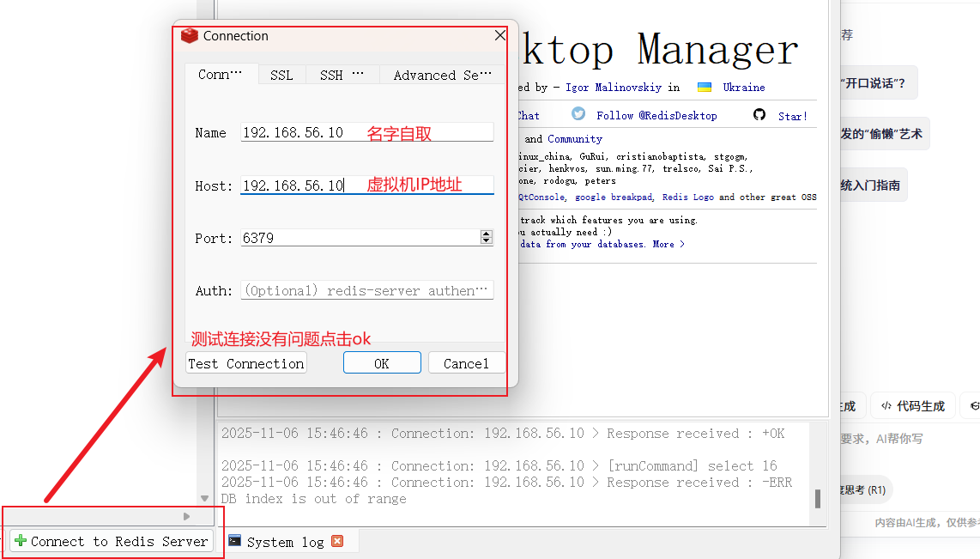This screenshot has width=980, height=559.
Task: Open the Conn... tab in Connection dialog
Action: [221, 75]
